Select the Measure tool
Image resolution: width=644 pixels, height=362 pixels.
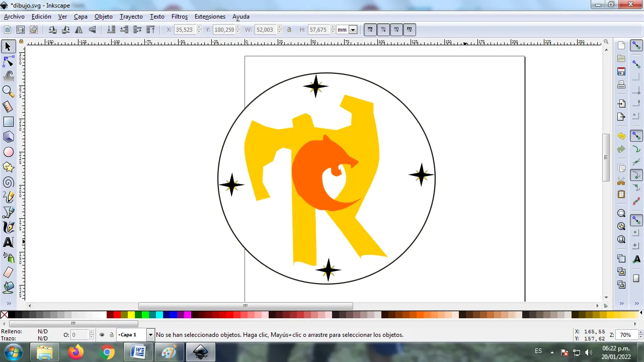click(x=8, y=107)
